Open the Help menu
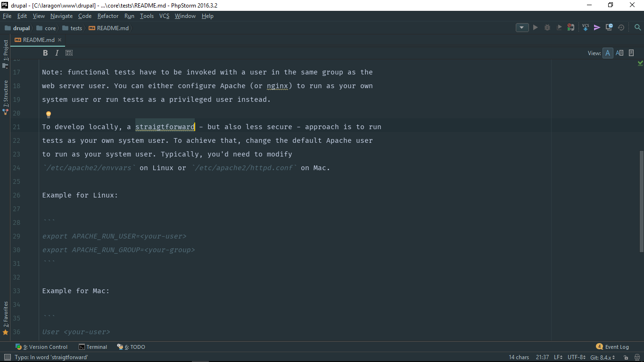 (207, 16)
